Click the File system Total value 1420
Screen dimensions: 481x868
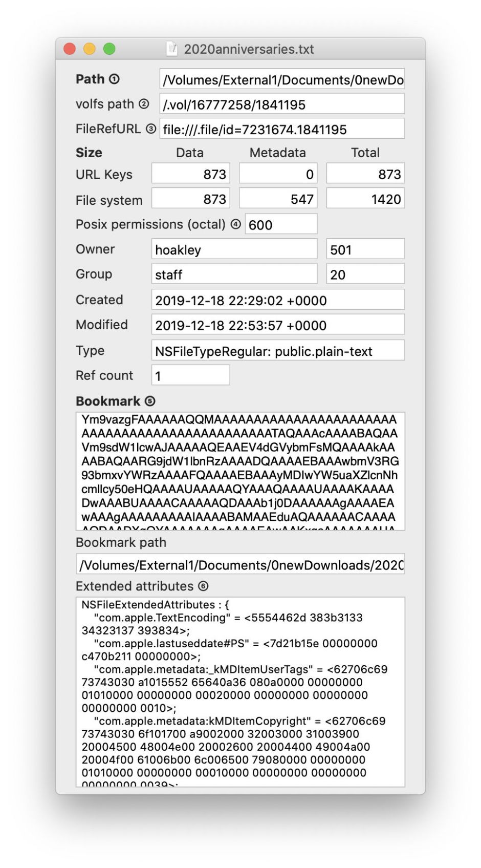[364, 198]
